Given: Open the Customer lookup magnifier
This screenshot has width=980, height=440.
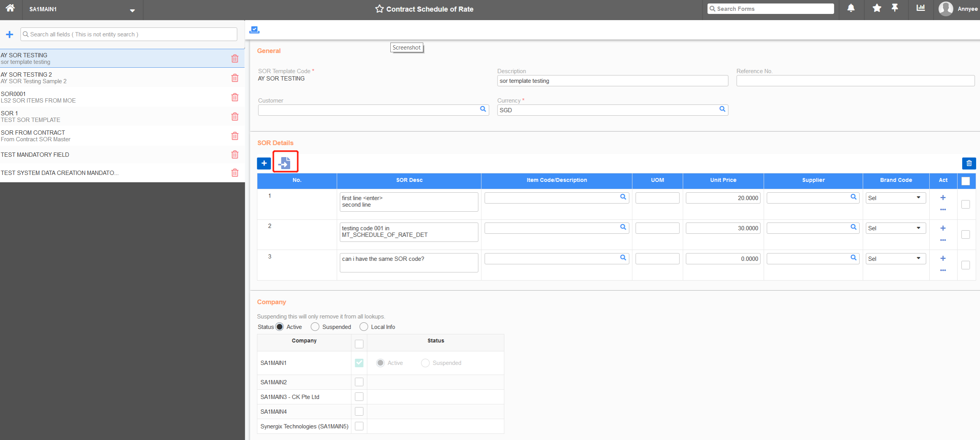Looking at the screenshot, I should [483, 110].
